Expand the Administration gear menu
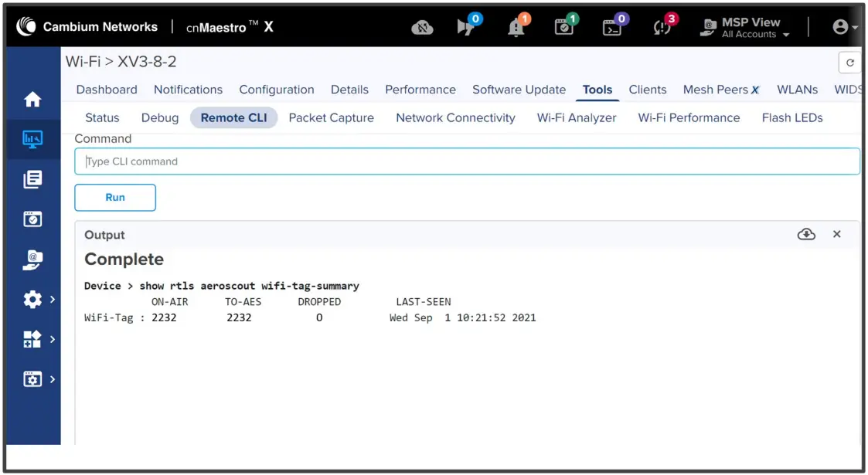Image resolution: width=868 pixels, height=475 pixels. click(x=32, y=299)
